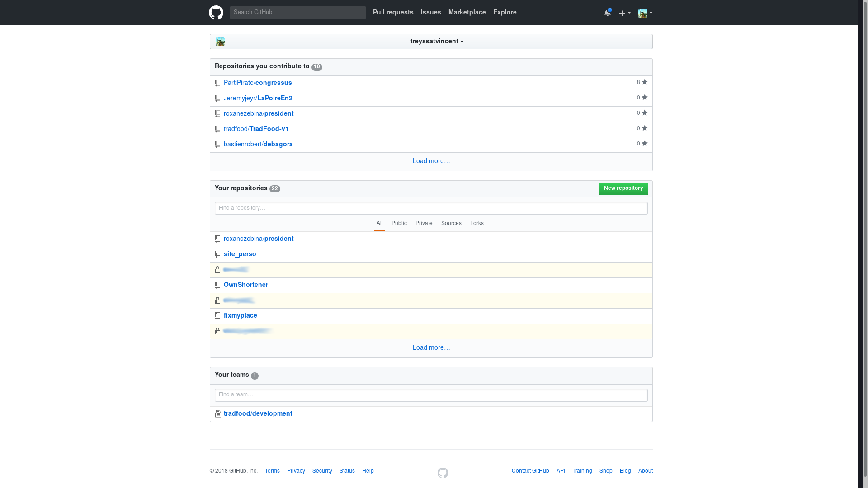The height and width of the screenshot is (488, 868).
Task: Click repo icon beside fixmyplace
Action: pos(217,316)
